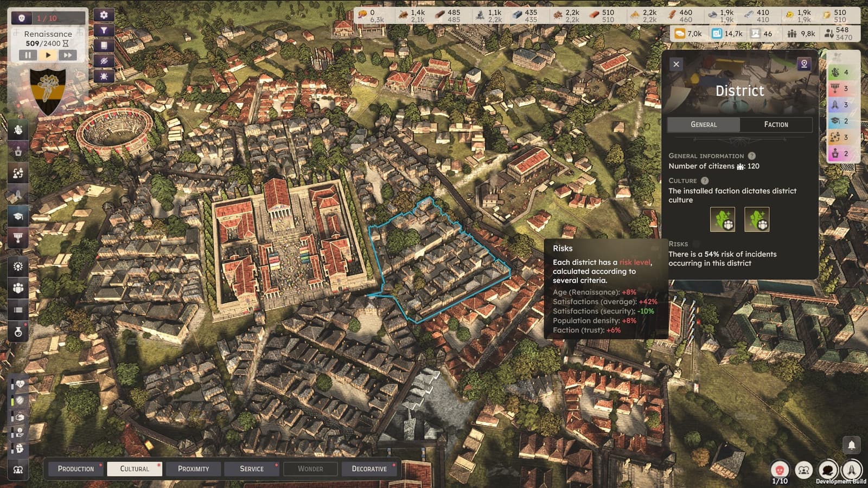Open the settings gear icon
868x488 pixels.
(x=104, y=15)
